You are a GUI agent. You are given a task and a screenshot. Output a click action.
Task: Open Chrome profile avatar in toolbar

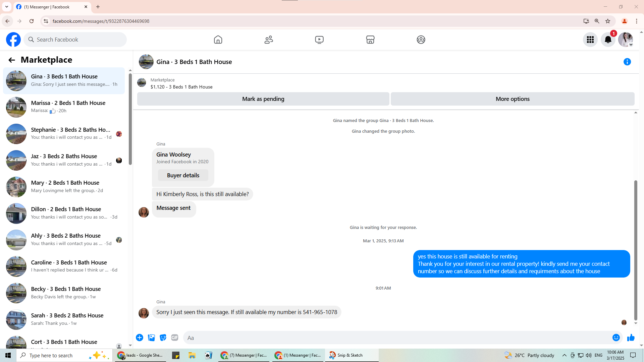point(625,21)
